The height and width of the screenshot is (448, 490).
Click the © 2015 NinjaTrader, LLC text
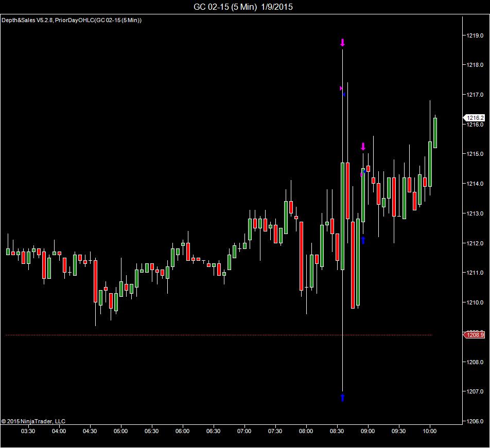(33, 421)
